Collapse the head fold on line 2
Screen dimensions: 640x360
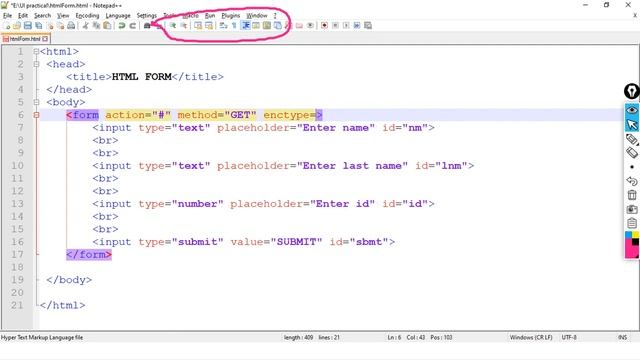36,64
